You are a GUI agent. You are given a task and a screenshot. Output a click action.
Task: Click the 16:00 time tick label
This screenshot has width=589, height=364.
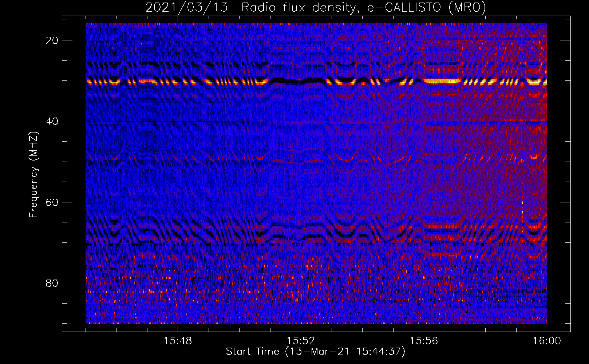coord(547,341)
